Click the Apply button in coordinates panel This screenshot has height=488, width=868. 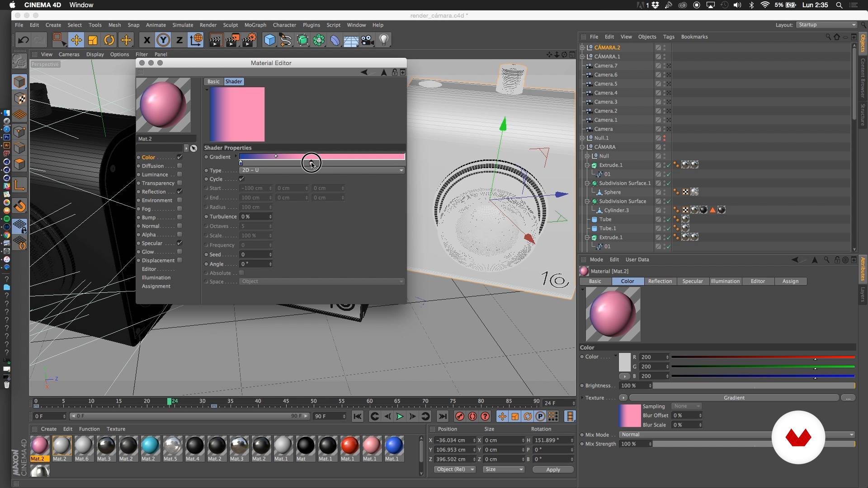[x=553, y=469]
